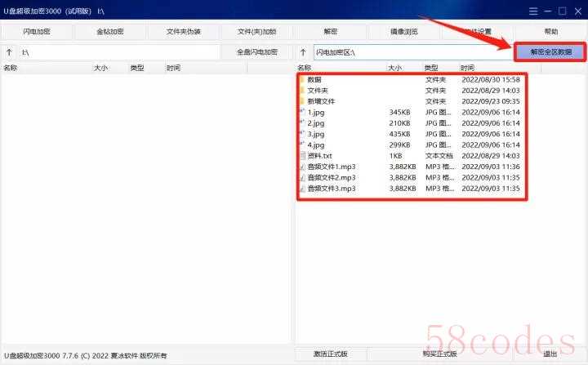Click the copyright text in status bar
The image size is (588, 365).
click(x=86, y=356)
